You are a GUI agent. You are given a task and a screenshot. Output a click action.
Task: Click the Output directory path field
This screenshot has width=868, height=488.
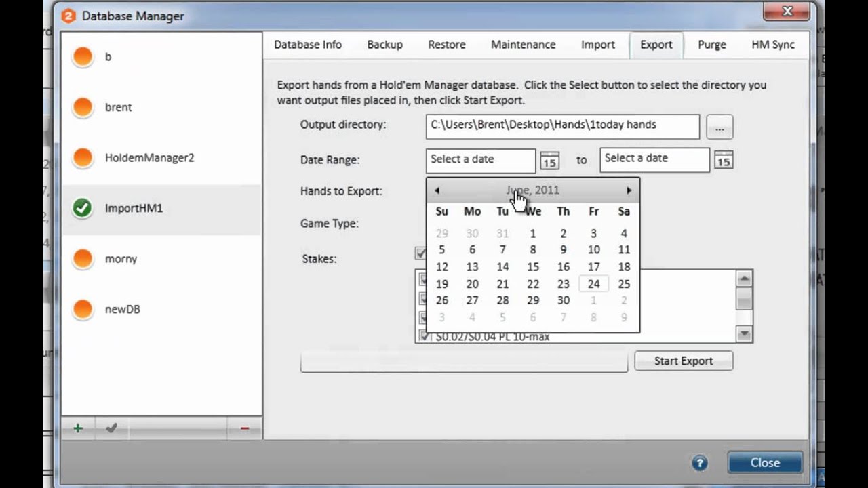point(563,127)
